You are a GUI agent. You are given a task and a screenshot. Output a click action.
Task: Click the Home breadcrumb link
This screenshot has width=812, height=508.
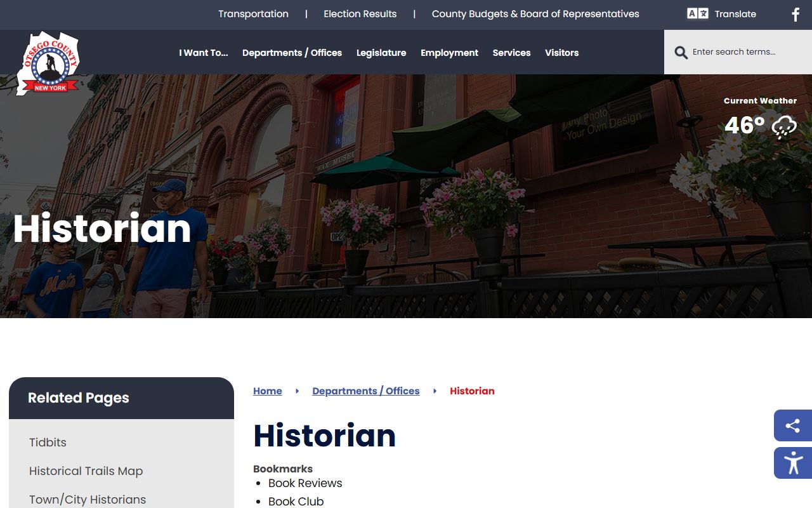click(x=268, y=391)
